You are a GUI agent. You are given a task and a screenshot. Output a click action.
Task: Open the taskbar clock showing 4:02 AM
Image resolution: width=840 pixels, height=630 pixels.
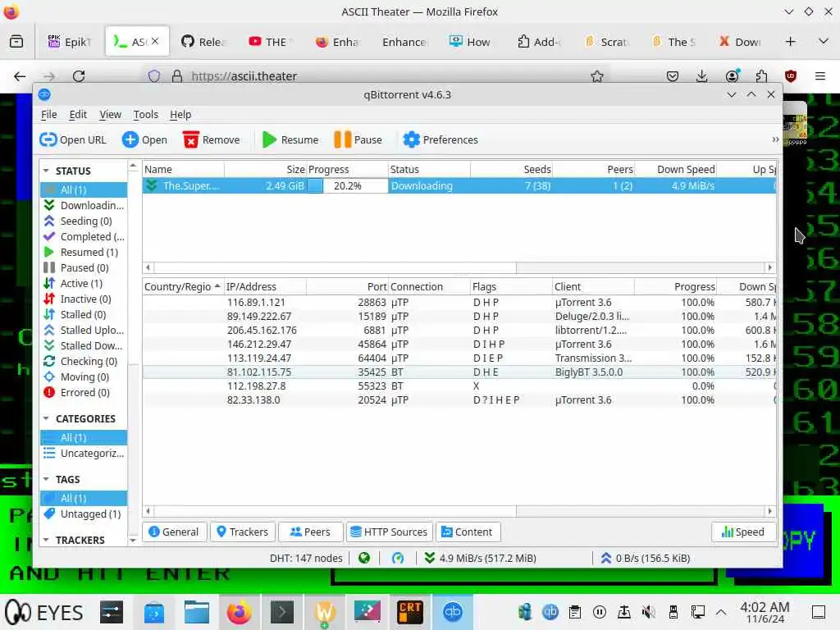765,612
